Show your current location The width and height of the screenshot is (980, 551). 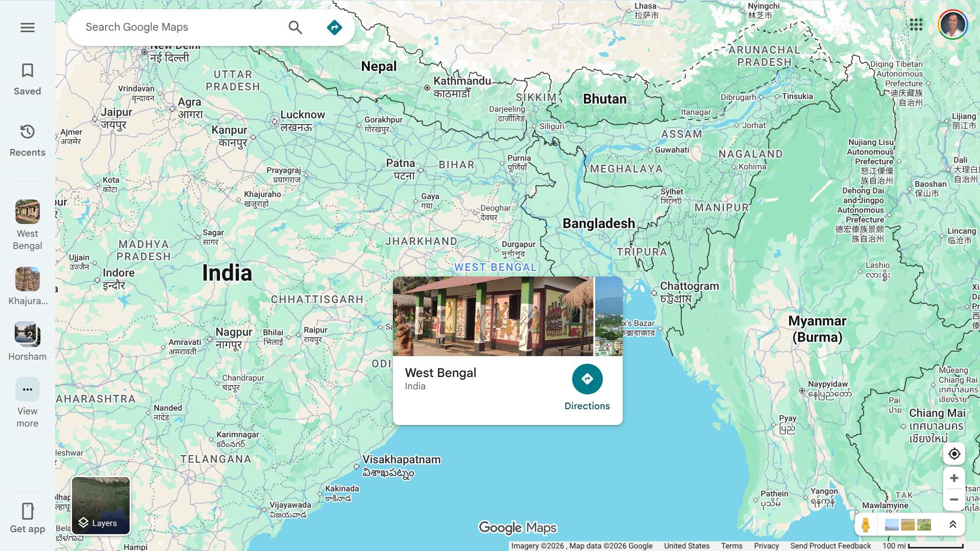point(954,454)
